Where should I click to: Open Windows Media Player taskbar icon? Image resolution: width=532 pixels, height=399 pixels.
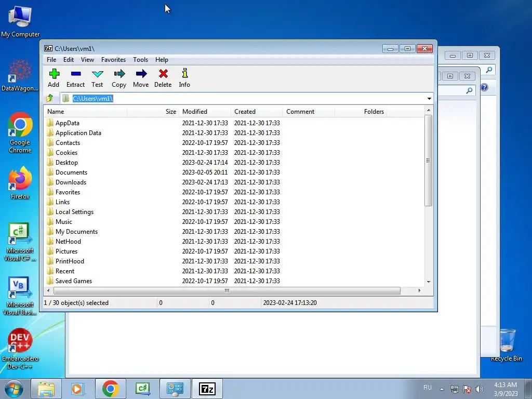(78, 389)
